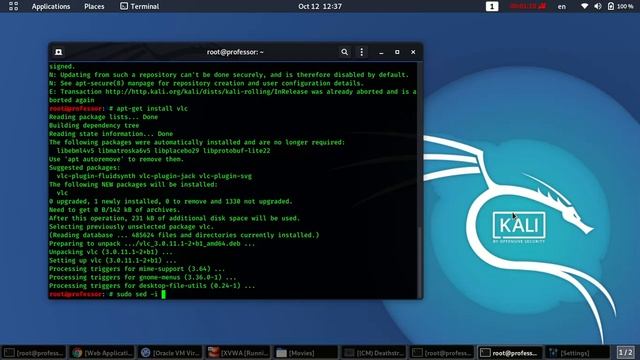Click 'Need to get 0 B/142 kB' line

click(114, 210)
